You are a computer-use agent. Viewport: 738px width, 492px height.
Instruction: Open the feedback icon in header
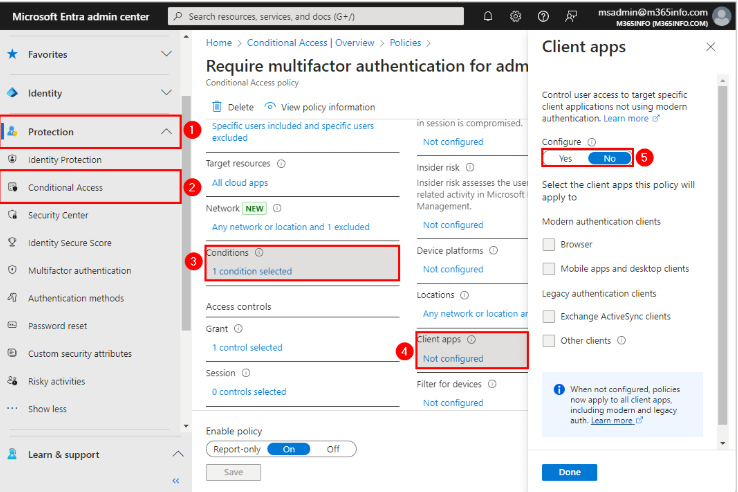click(571, 16)
